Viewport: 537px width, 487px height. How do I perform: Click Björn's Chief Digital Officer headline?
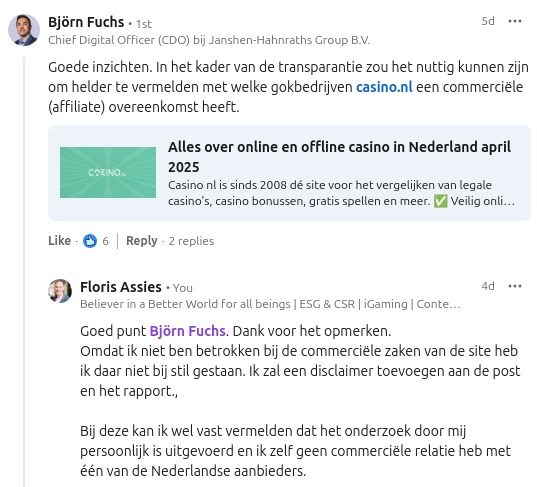point(209,40)
